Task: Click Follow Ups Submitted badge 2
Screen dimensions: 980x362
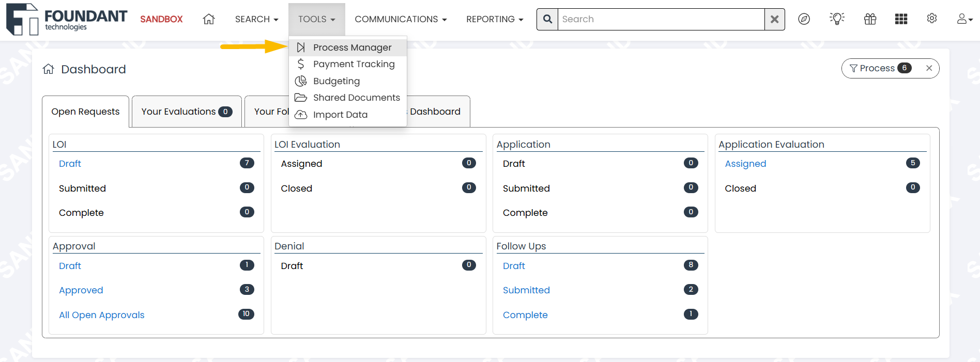Action: (691, 290)
